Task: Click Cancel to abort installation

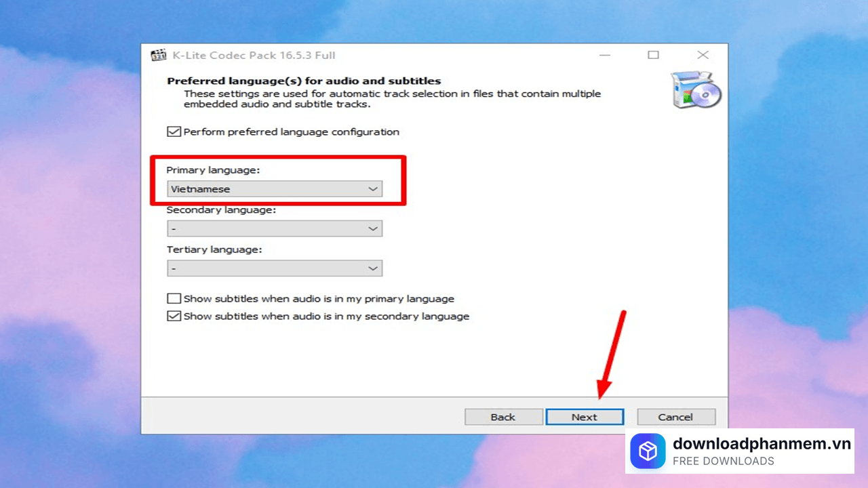Action: click(x=675, y=417)
